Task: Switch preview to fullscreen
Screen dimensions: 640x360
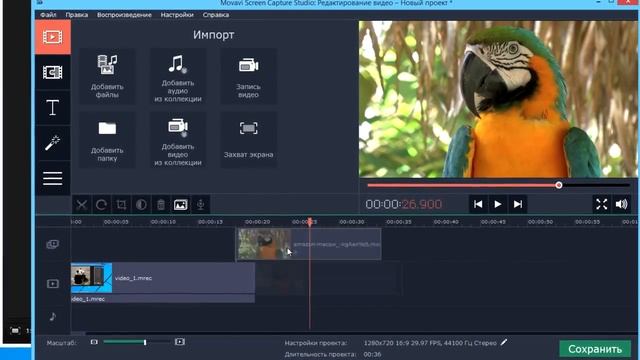Action: (602, 204)
